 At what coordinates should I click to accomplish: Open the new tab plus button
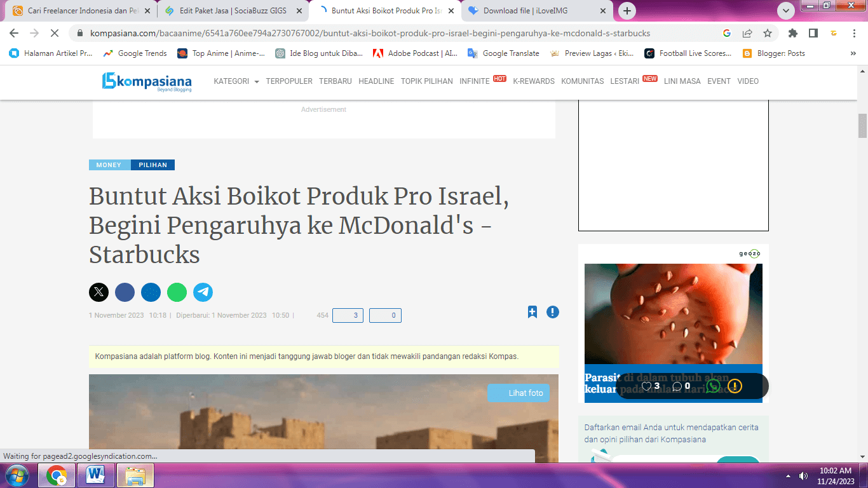pyautogui.click(x=627, y=11)
